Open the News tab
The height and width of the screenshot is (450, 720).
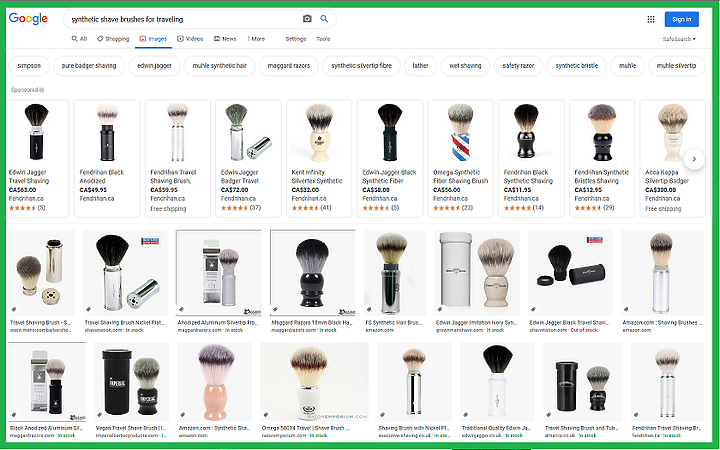[x=225, y=39]
